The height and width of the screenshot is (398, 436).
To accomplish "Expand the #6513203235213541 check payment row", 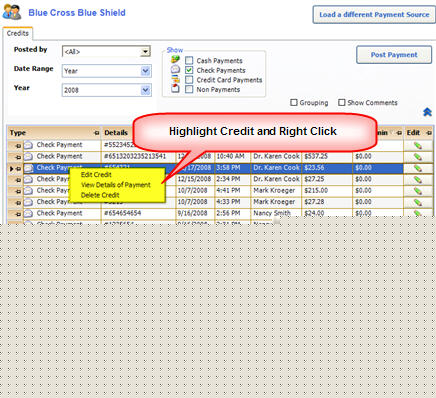I will (18, 157).
